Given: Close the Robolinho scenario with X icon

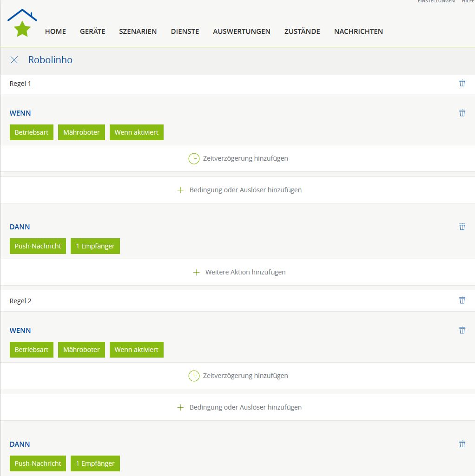Looking at the screenshot, I should [x=14, y=60].
